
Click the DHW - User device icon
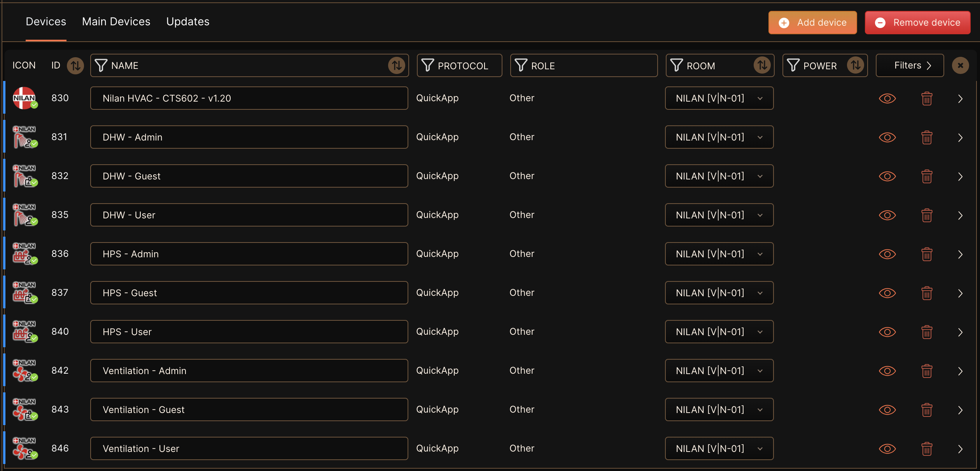(x=25, y=215)
